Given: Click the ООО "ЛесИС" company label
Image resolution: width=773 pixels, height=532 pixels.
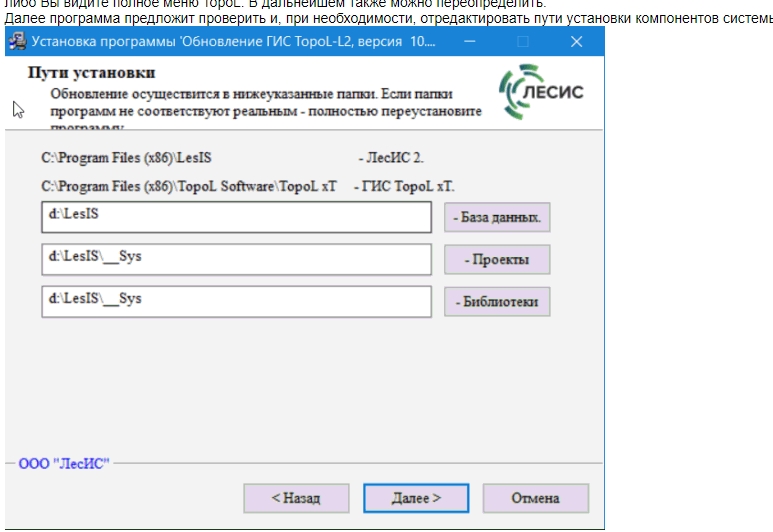Looking at the screenshot, I should coord(64,463).
